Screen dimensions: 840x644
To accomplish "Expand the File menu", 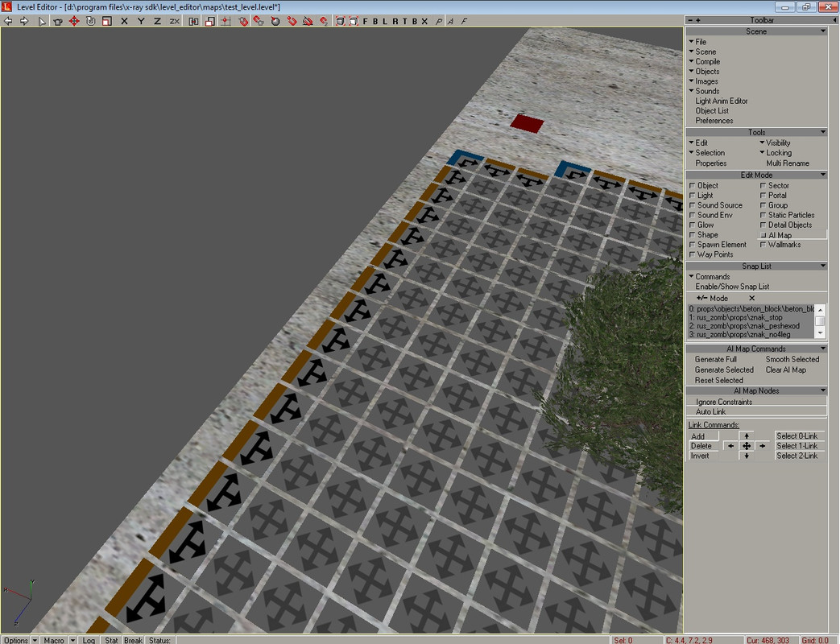I will [x=697, y=42].
